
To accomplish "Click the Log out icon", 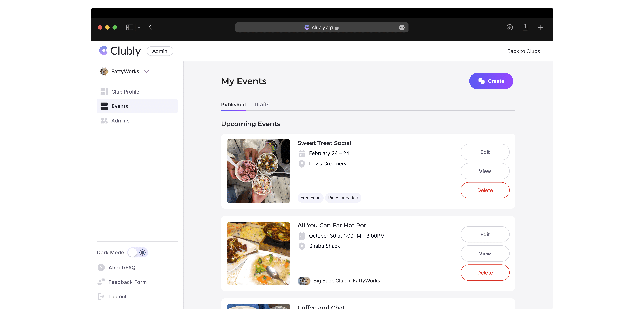I will click(101, 297).
